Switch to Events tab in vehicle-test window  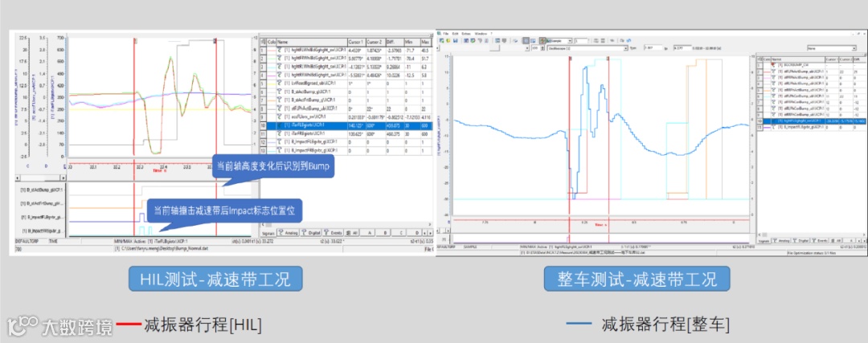(820, 241)
